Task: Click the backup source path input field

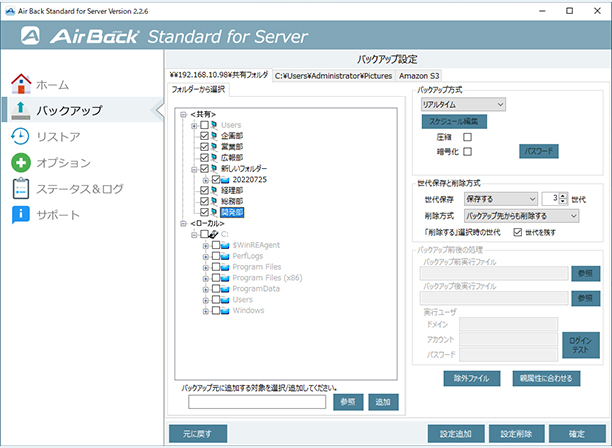Action: pyautogui.click(x=256, y=401)
